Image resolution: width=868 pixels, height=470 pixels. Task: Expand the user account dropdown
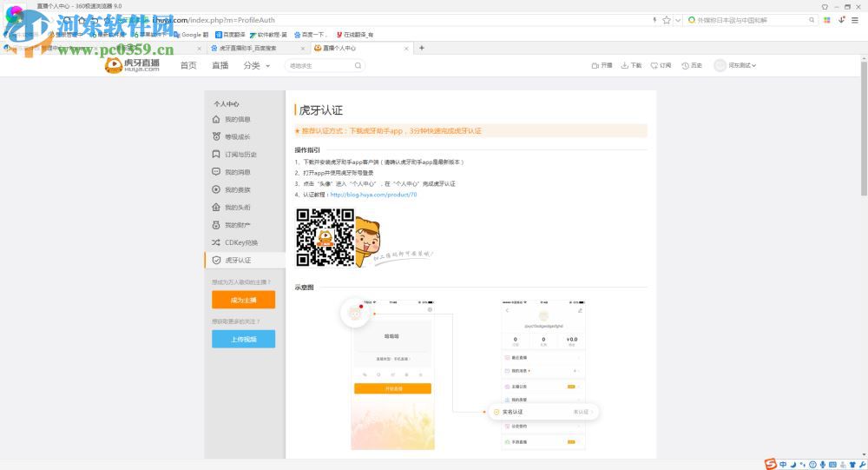click(742, 65)
